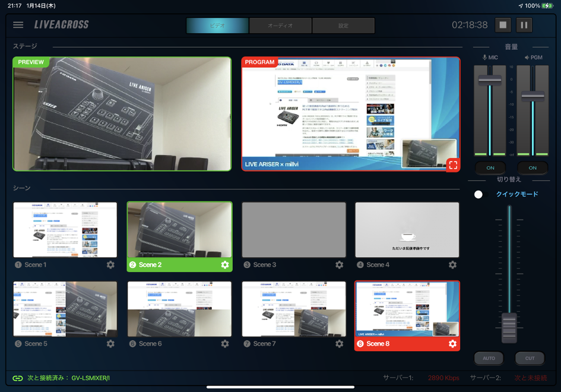This screenshot has height=392, width=561.
Task: Open Scene 2 settings gear
Action: tap(224, 265)
